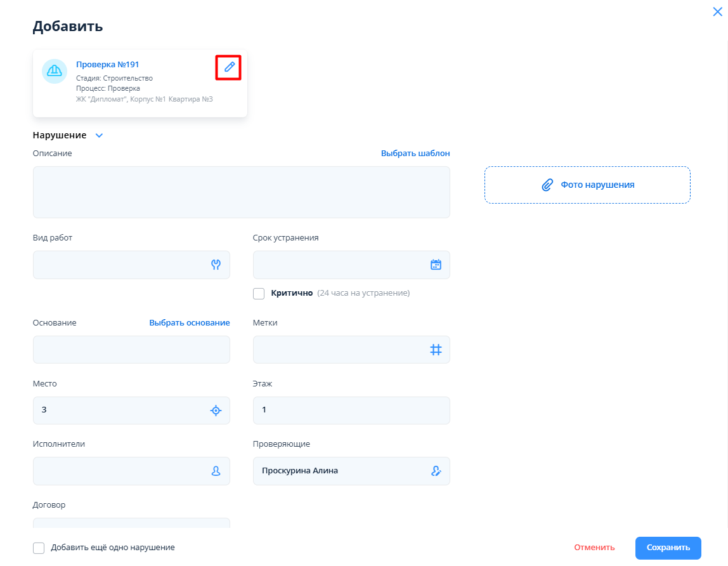The height and width of the screenshot is (566, 728).
Task: Enable the Критично checkbox
Action: point(259,293)
